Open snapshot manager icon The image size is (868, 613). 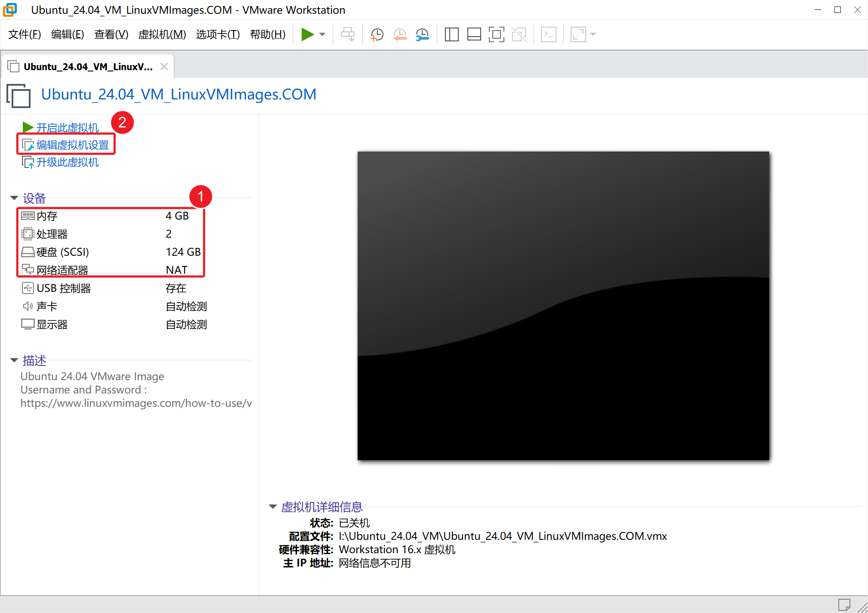click(422, 34)
